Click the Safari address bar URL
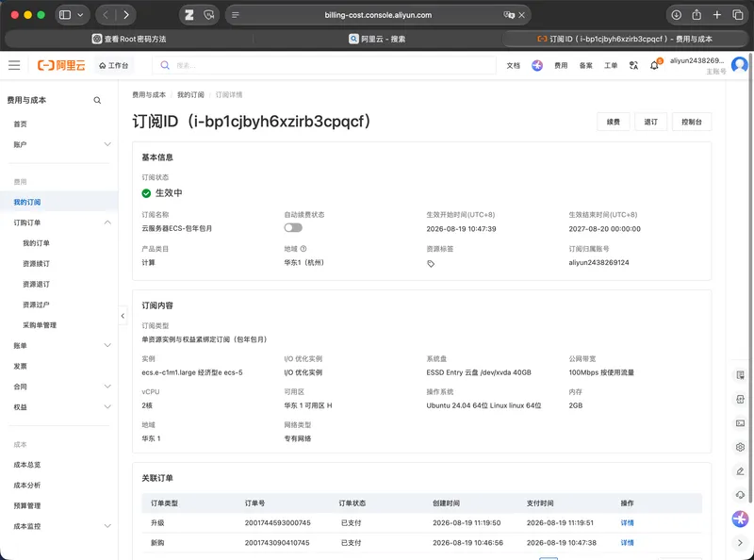Image resolution: width=754 pixels, height=560 pixels. [378, 15]
